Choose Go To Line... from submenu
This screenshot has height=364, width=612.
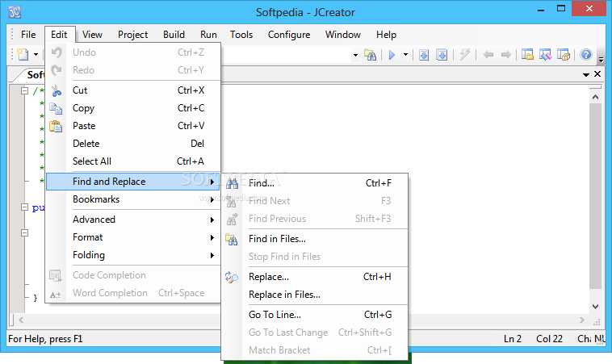coord(315,315)
